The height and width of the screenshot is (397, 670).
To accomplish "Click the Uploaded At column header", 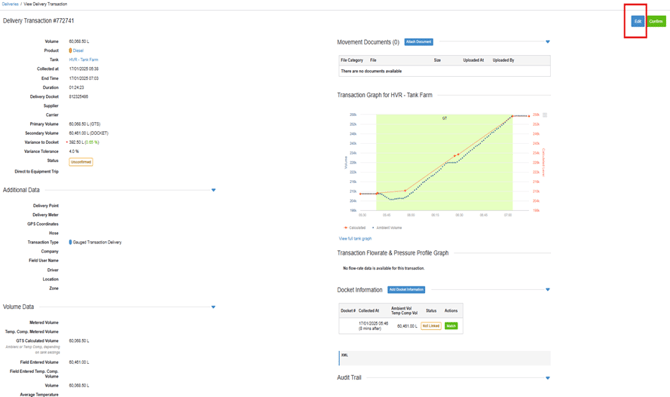I will tap(473, 60).
